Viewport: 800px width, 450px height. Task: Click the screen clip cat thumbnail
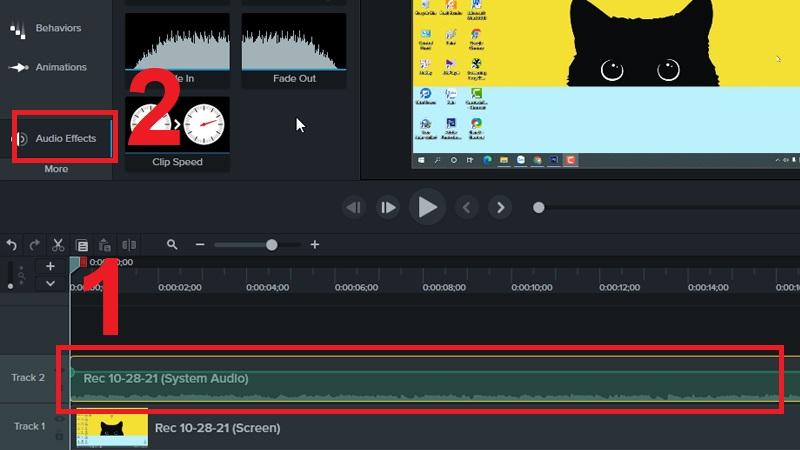point(112,428)
